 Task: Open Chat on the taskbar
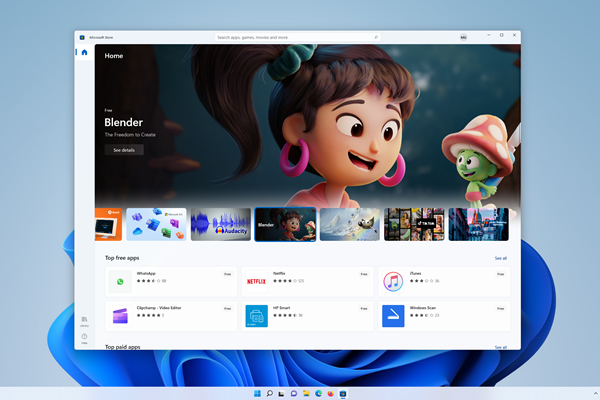tap(294, 393)
